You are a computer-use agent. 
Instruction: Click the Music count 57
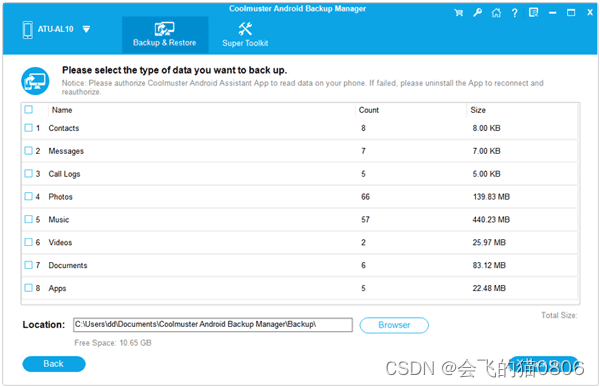click(x=365, y=220)
